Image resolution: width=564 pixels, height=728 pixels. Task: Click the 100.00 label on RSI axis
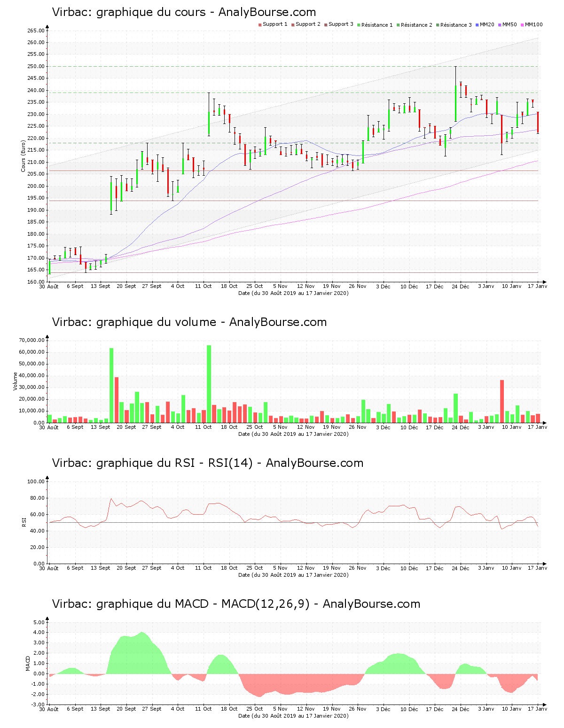tap(36, 481)
